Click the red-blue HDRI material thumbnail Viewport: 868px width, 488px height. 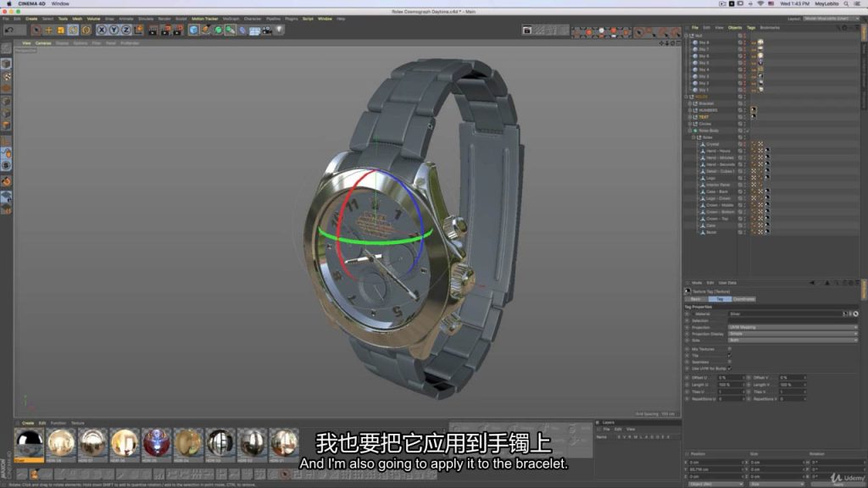157,444
